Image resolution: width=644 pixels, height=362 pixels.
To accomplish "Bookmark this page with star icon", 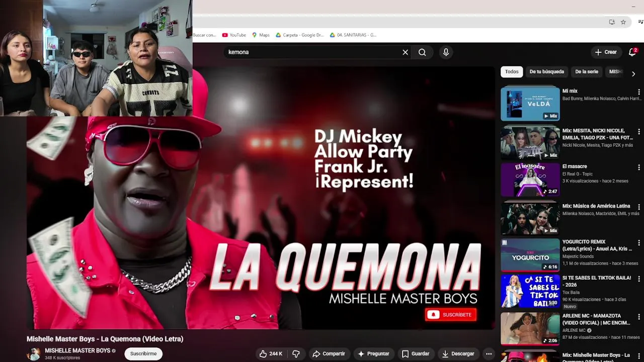I will 623,22.
